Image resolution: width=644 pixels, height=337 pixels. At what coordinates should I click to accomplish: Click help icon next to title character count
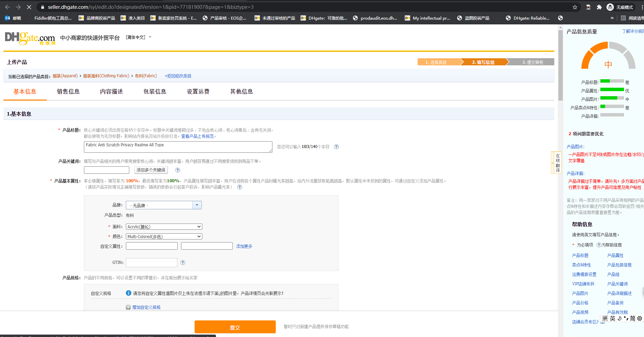(336, 147)
